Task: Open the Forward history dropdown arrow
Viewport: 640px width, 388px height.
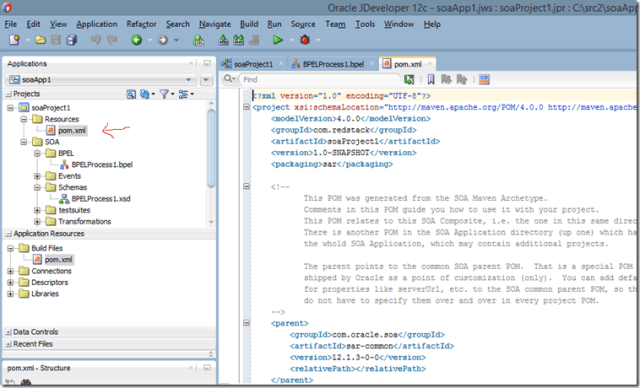Action: (176, 40)
